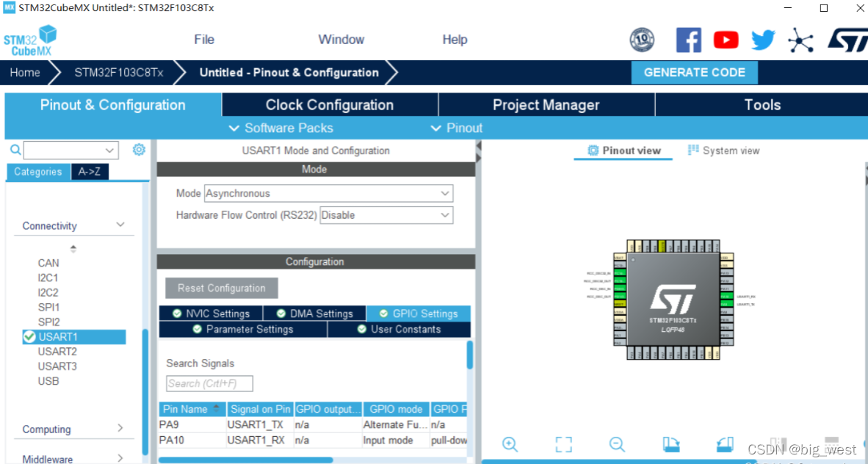Select I2C1 in Connectivity list
The image size is (868, 464).
(48, 278)
